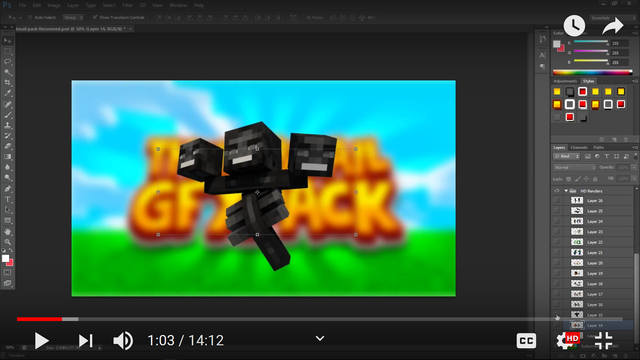Open the Normal blend mode dropdown
640x360 pixels.
[574, 167]
